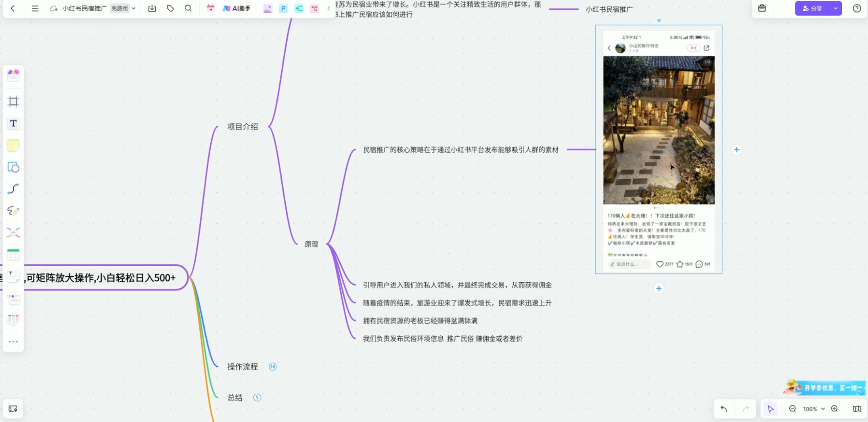
Task: Collapse the top toolbar with the chevron
Action: point(328,8)
